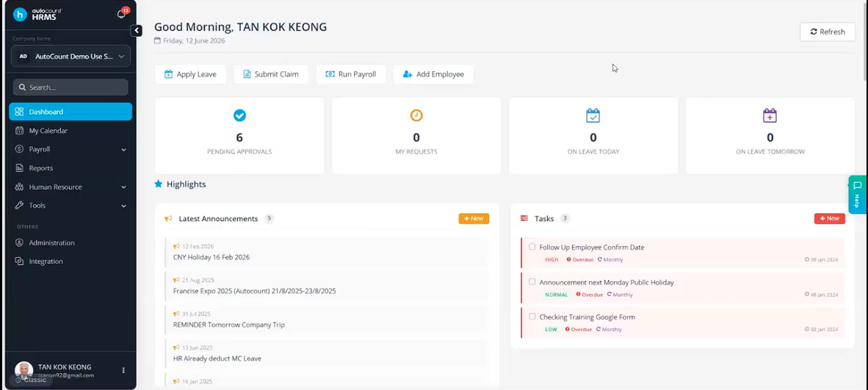Viewport: 868px width, 390px height.
Task: Click the HIGH priority tag
Action: pyautogui.click(x=552, y=259)
